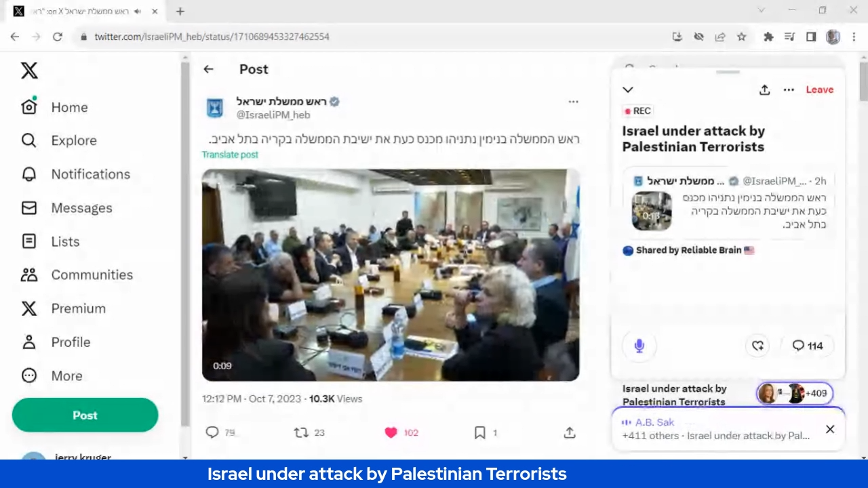Click the page's vertical scrollbar on the right
868x488 pixels.
pyautogui.click(x=863, y=81)
